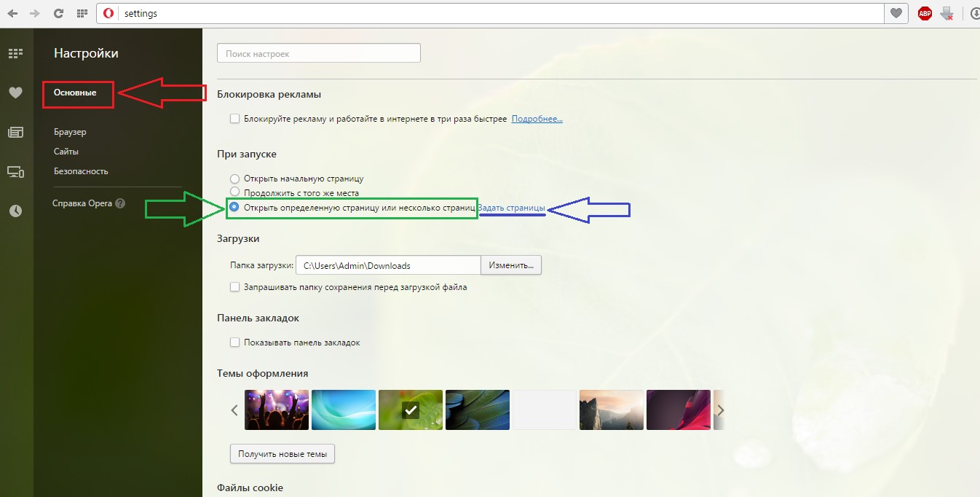
Task: Click the Adblock Plus ABP icon
Action: (925, 13)
